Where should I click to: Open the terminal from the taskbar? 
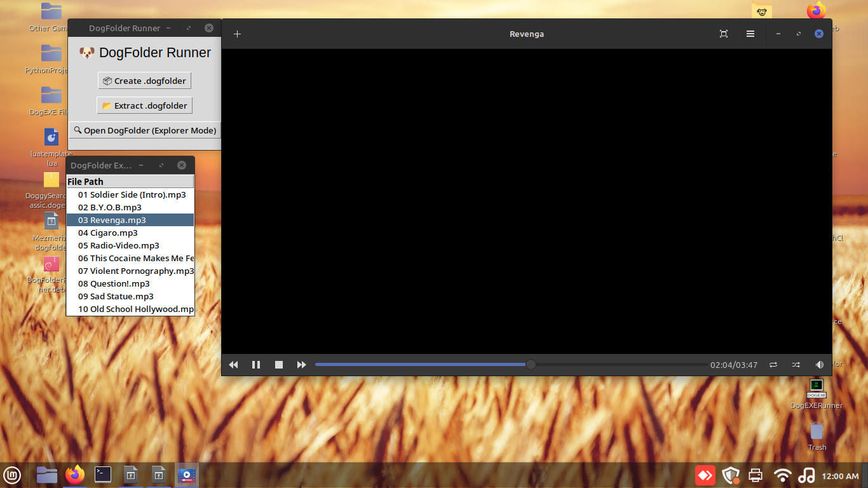103,475
